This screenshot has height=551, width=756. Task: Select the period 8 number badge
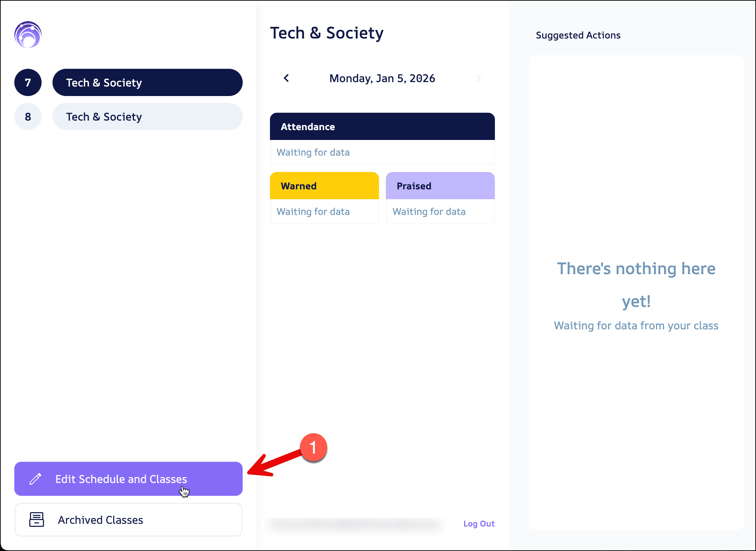(x=28, y=116)
